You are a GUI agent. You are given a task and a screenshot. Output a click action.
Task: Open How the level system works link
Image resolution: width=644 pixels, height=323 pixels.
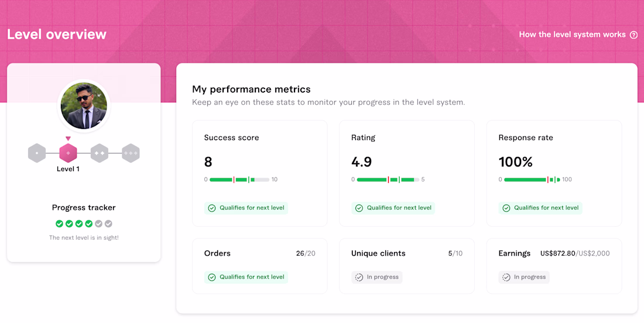point(572,35)
